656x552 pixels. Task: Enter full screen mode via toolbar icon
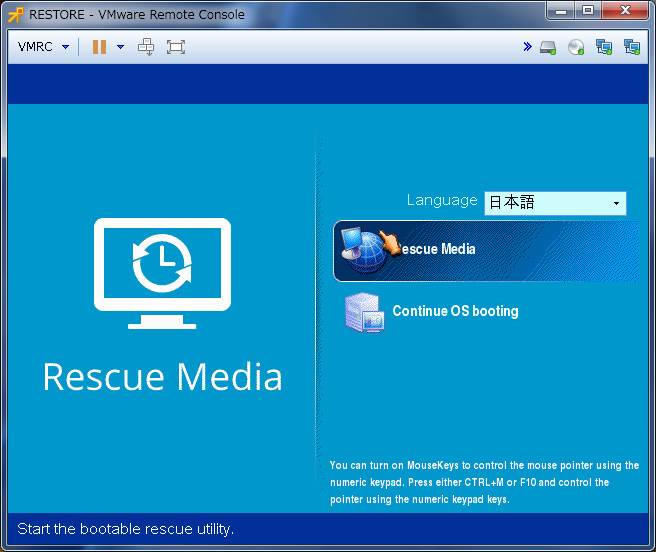[176, 47]
